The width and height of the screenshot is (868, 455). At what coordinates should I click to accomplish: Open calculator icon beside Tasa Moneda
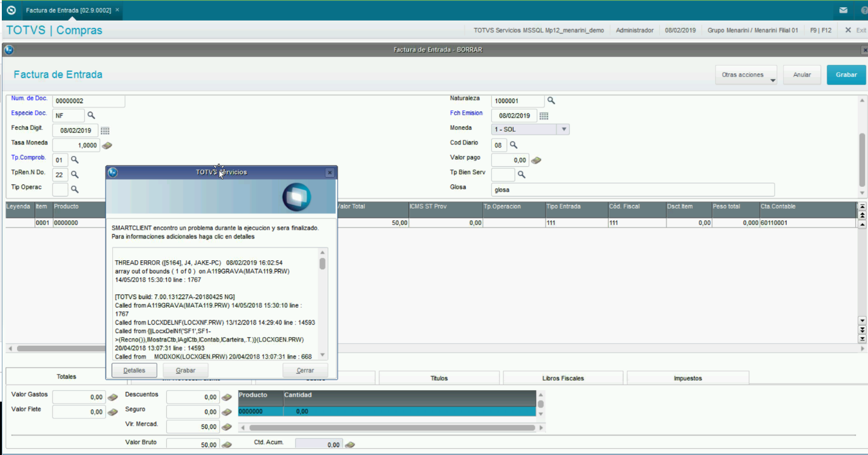click(x=107, y=146)
